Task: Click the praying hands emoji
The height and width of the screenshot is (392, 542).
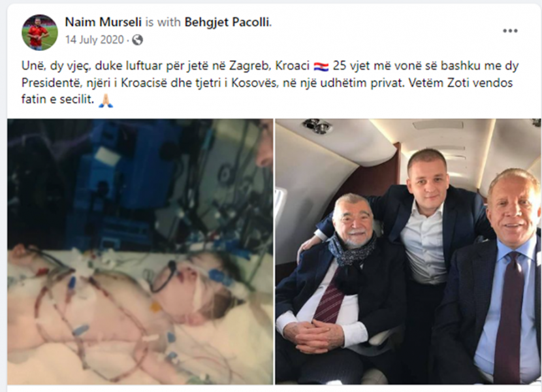Action: (x=106, y=101)
